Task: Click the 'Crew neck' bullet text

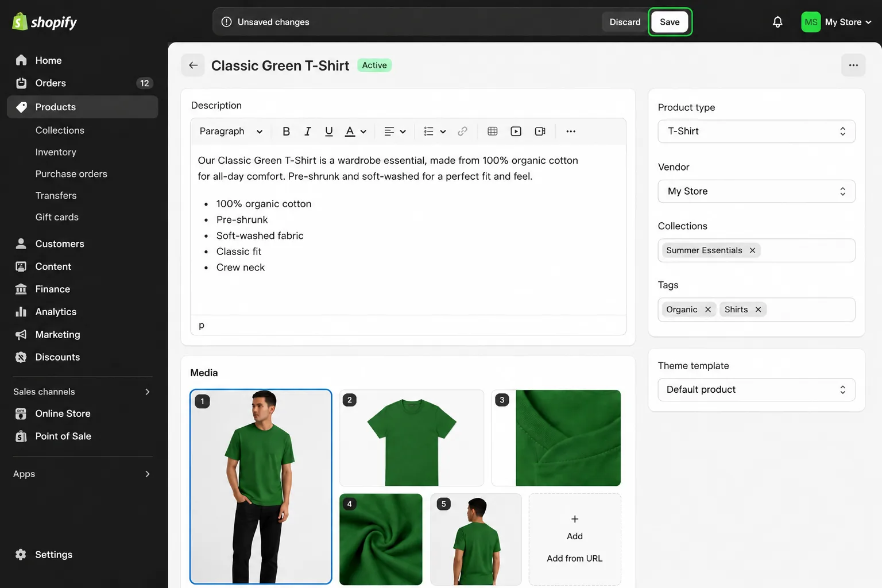Action: (x=241, y=268)
